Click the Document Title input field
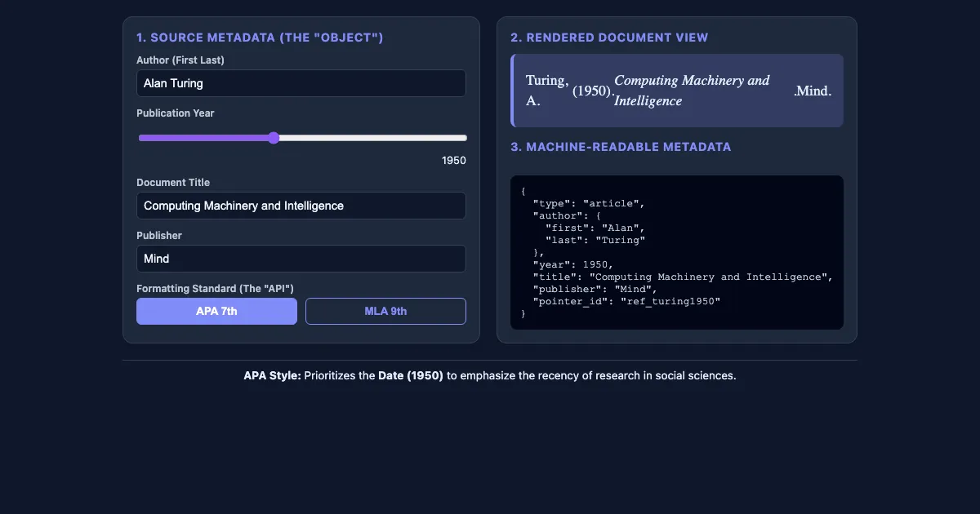Viewport: 980px width, 514px height. point(301,206)
